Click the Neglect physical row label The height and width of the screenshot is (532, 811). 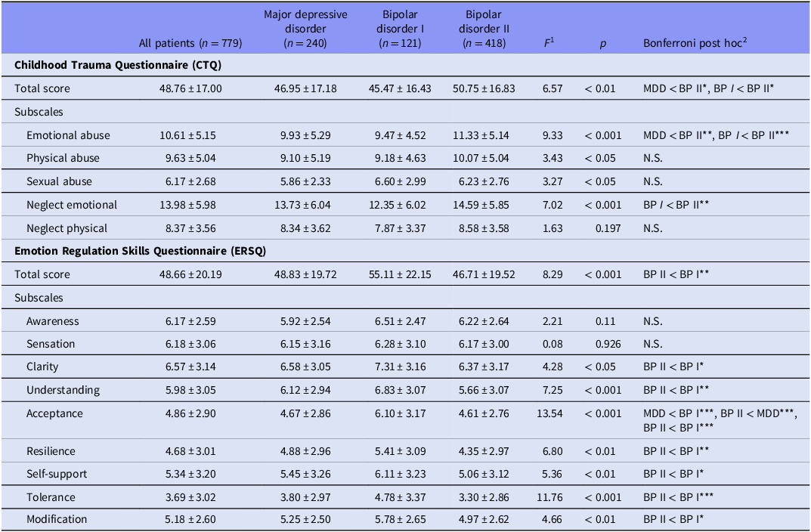coord(67,228)
